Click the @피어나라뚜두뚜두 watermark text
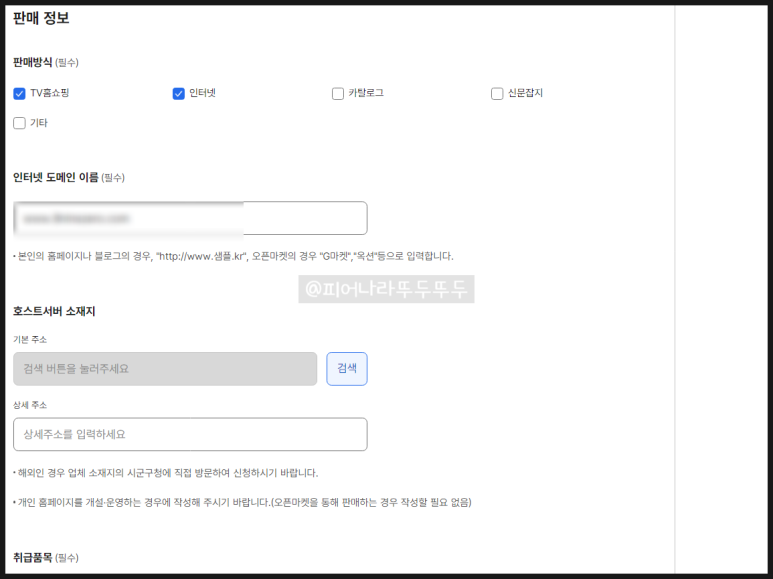The height and width of the screenshot is (579, 773). 386,289
